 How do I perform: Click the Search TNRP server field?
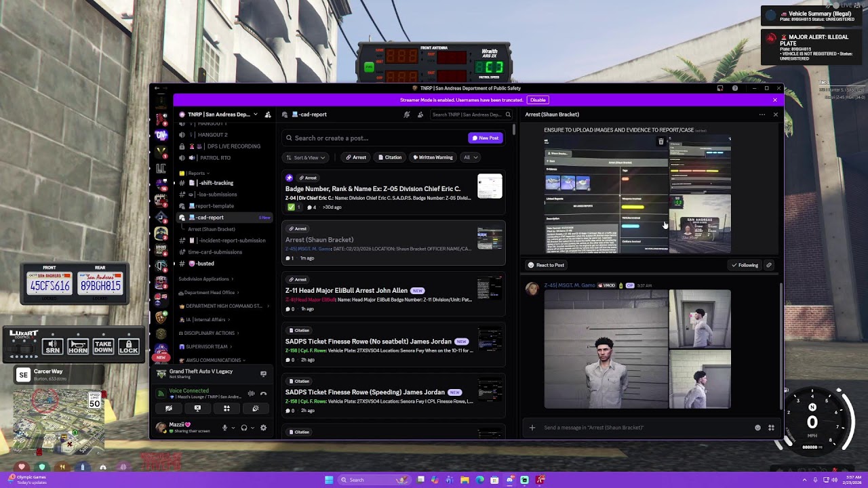pyautogui.click(x=471, y=115)
